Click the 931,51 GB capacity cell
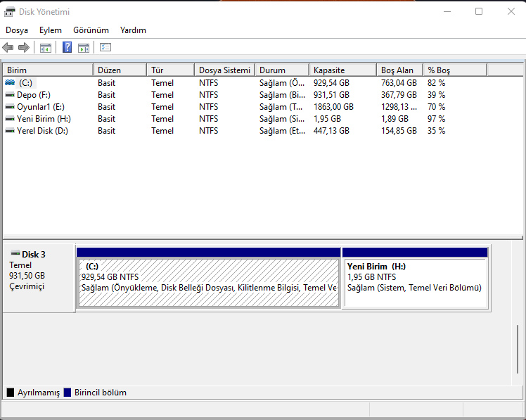The width and height of the screenshot is (526, 420). point(331,95)
